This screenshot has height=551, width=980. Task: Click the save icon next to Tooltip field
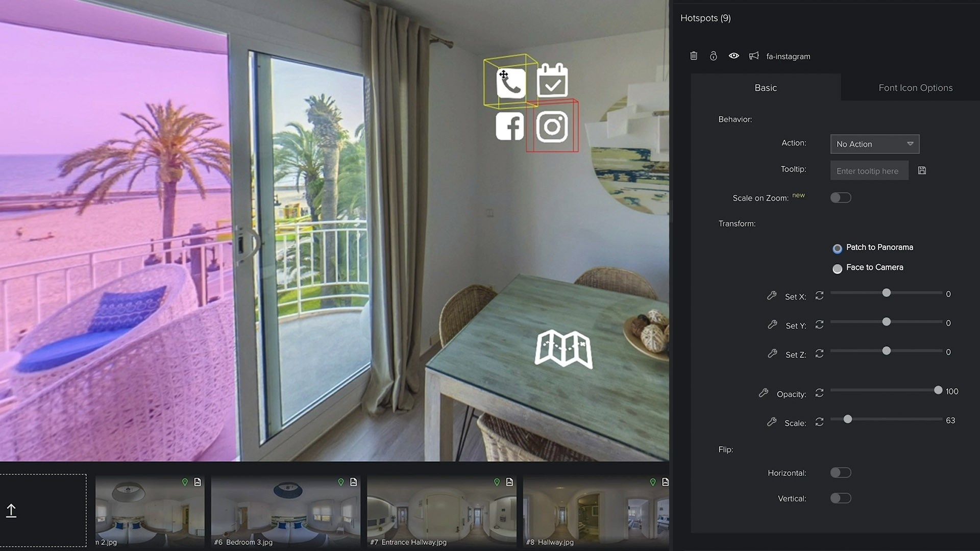click(x=922, y=170)
